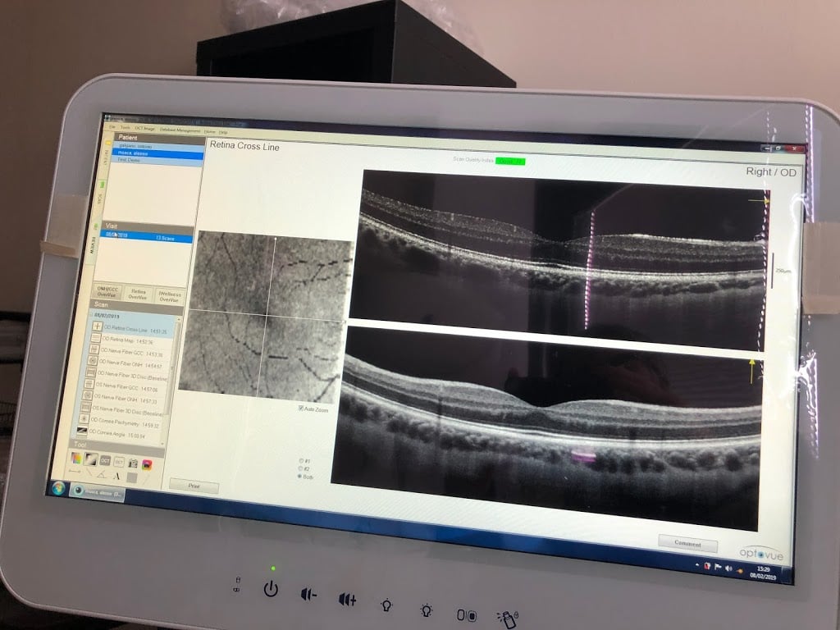840x630 pixels.
Task: Open the Windows Start menu
Action: (x=58, y=488)
